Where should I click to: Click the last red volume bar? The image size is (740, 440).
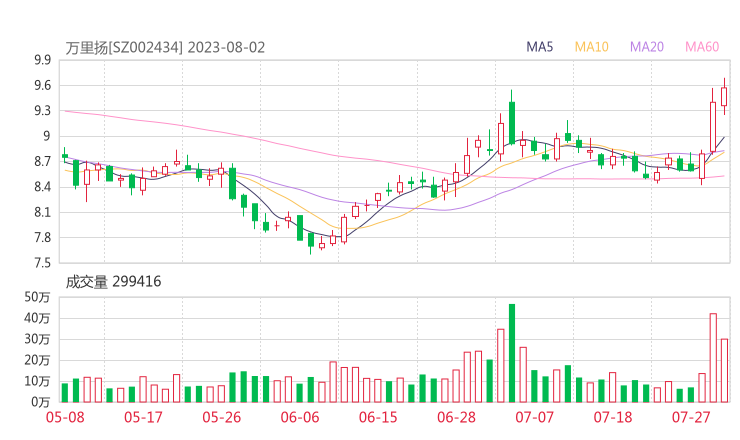point(724,371)
